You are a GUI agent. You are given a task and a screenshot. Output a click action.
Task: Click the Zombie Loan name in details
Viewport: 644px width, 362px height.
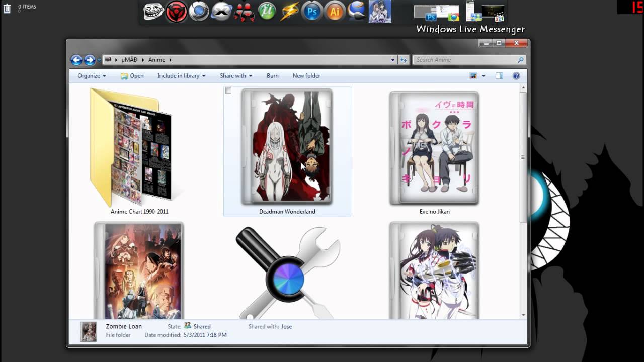pyautogui.click(x=124, y=326)
